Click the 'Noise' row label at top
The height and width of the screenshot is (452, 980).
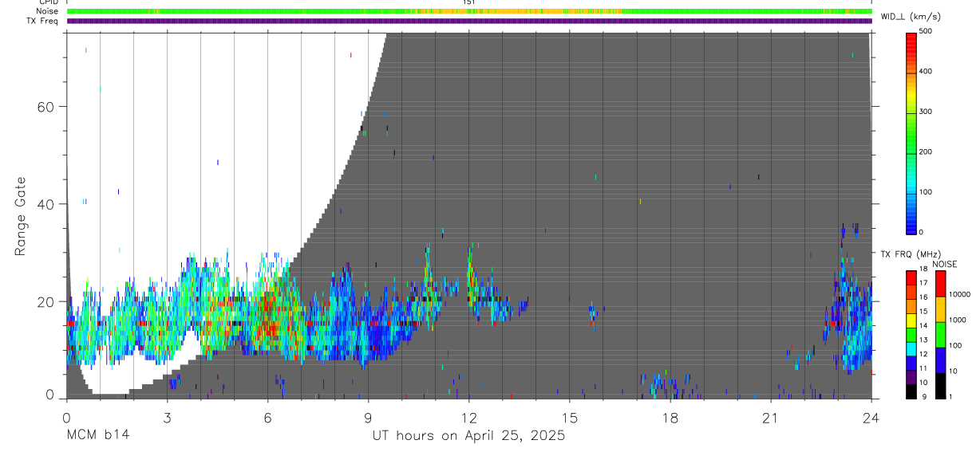click(x=48, y=11)
